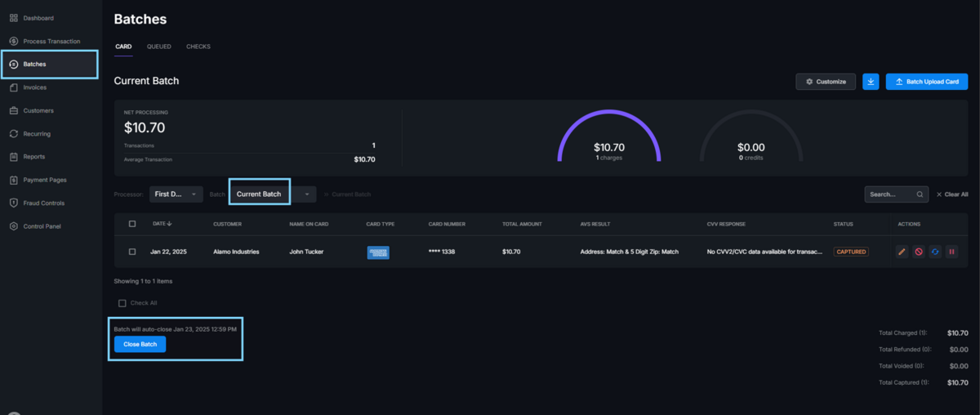Click the Batch Upload Card button

[926, 82]
